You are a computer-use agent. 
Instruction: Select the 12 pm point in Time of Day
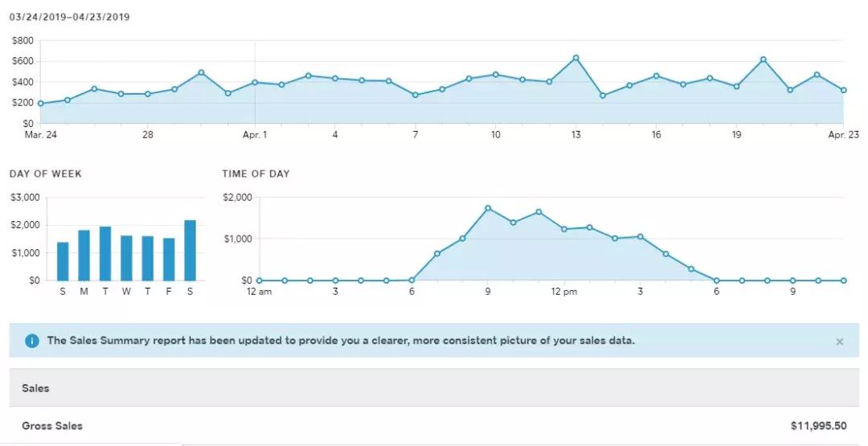564,229
